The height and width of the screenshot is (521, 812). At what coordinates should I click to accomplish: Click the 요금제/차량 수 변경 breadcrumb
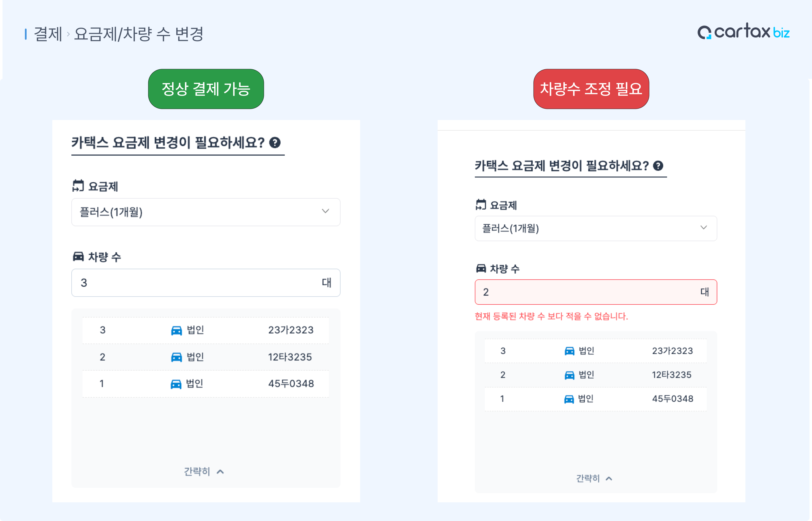pyautogui.click(x=139, y=34)
